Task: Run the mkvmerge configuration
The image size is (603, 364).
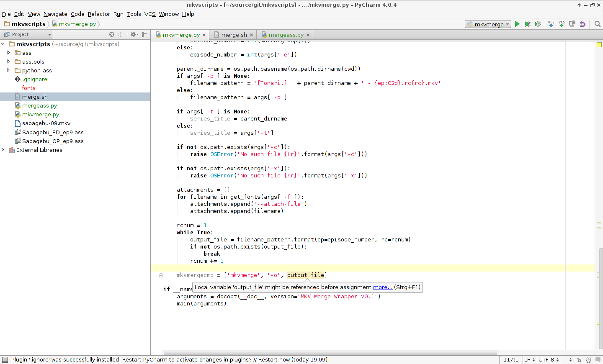Action: [517, 24]
